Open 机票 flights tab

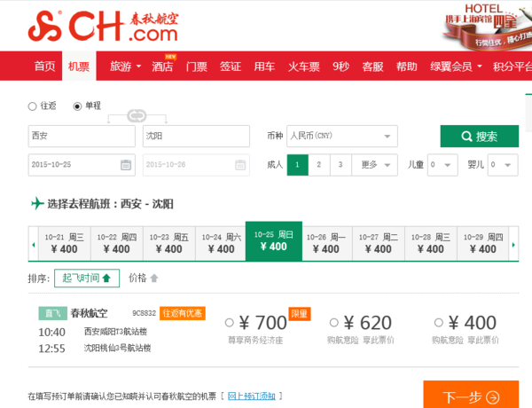(x=79, y=67)
